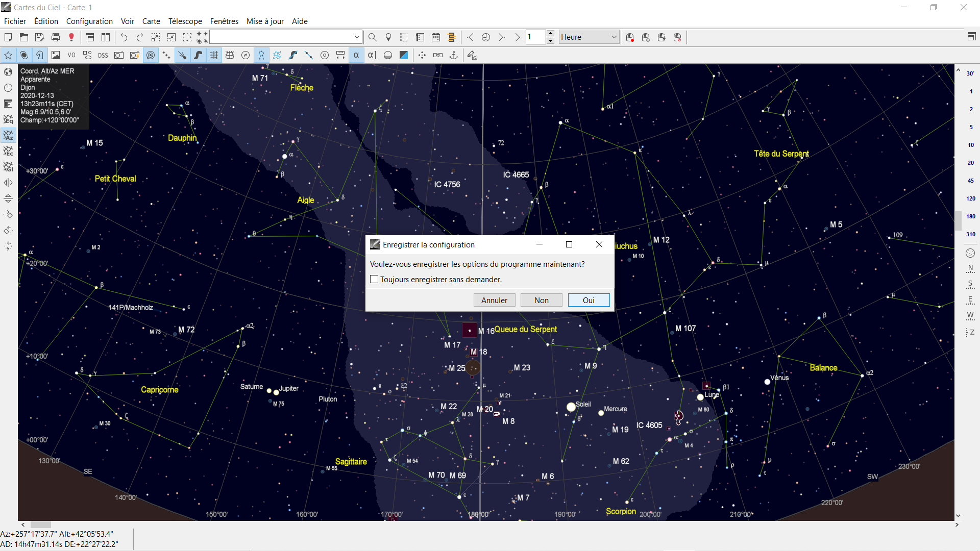Click the horizontal scrollbar thumb below chart

pyautogui.click(x=40, y=524)
